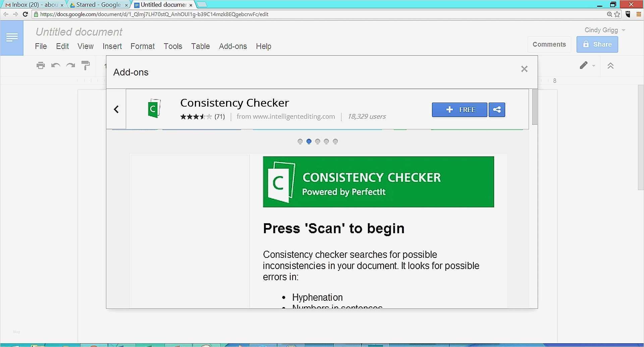Go back to the add-ons list
Viewport: 644px width, 347px height.
pos(116,109)
